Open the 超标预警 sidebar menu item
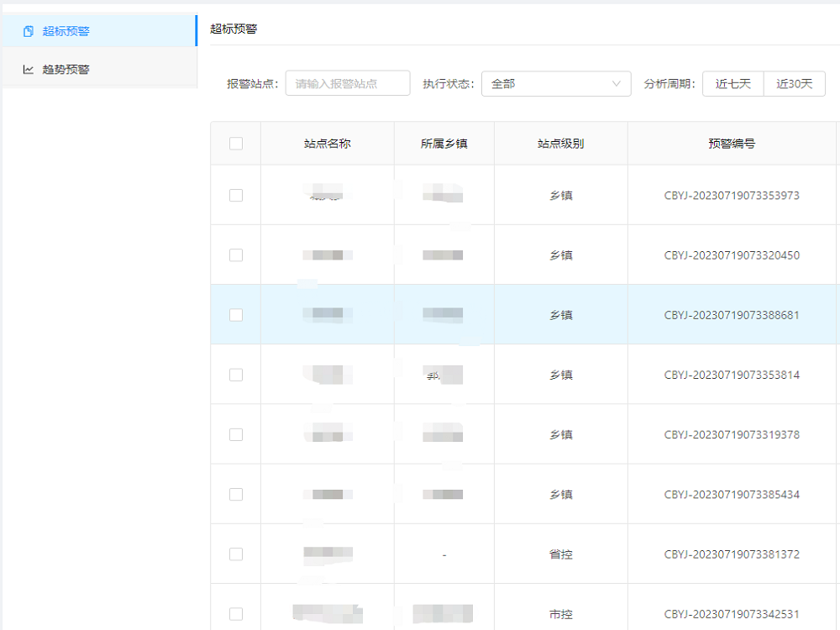Image resolution: width=840 pixels, height=630 pixels. click(x=66, y=31)
